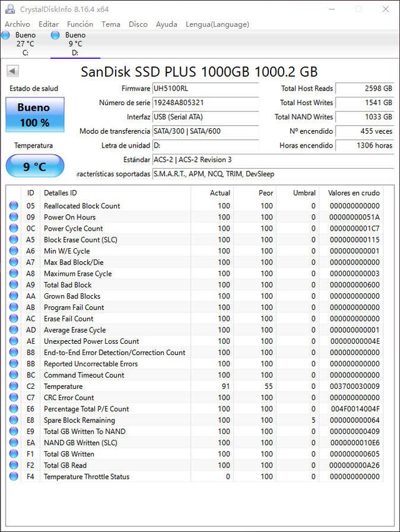The image size is (400, 532).
Task: Click the 9 °C temperature button
Action: 35,166
